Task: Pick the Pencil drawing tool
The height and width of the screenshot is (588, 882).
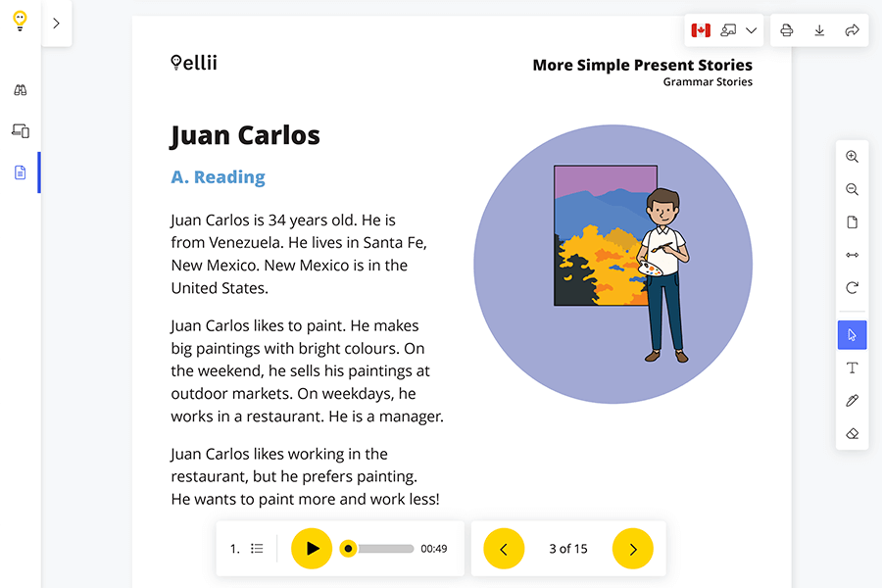Action: coord(852,400)
